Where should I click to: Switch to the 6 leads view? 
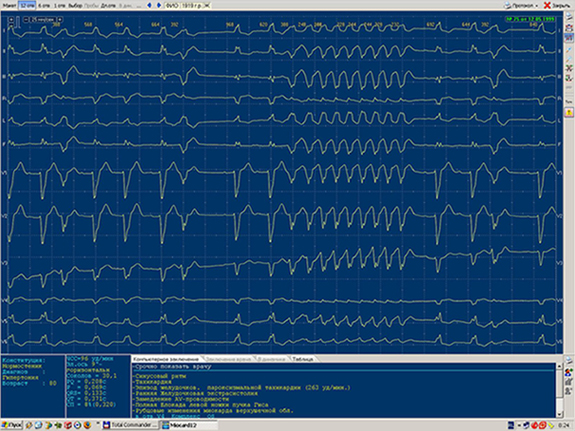(x=44, y=5)
